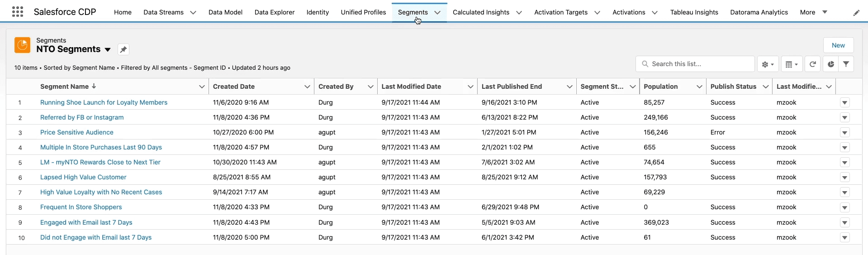The image size is (868, 255).
Task: Expand the Data Streams tab chevron
Action: (x=193, y=13)
